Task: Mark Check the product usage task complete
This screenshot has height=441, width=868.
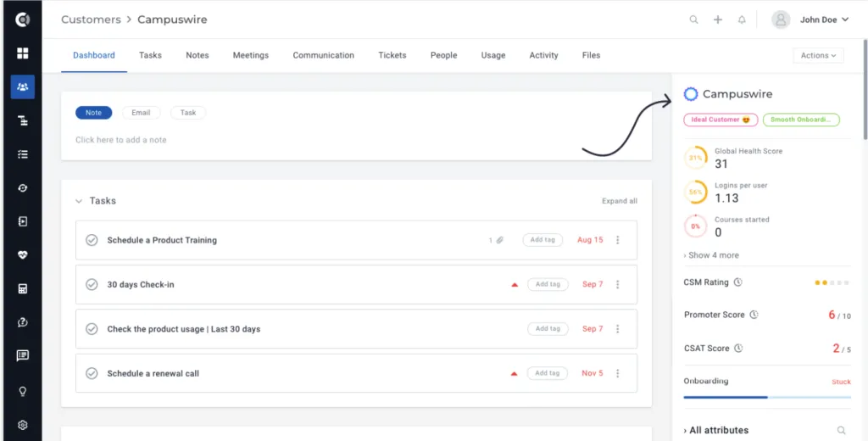Action: tap(92, 329)
